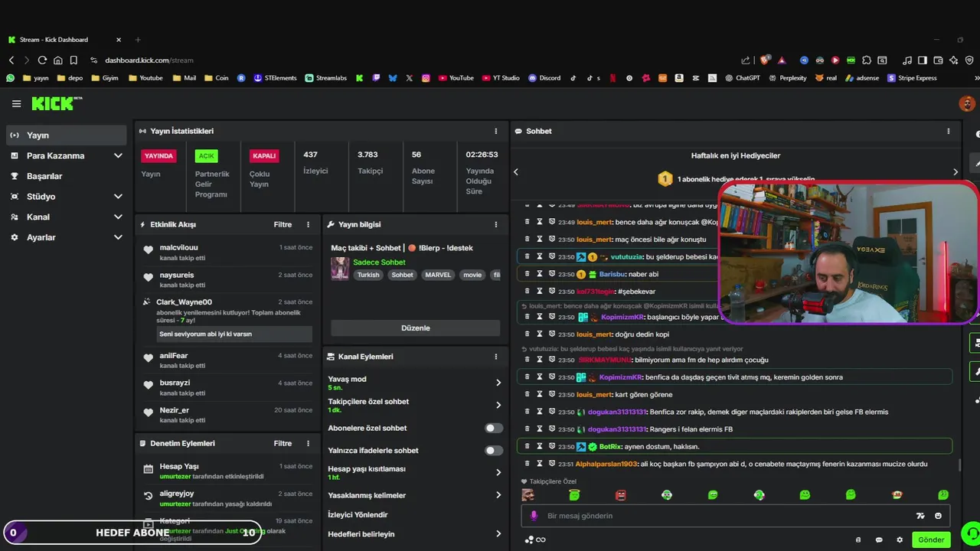Open Sohbet panel three-dot menu

pos(948,131)
